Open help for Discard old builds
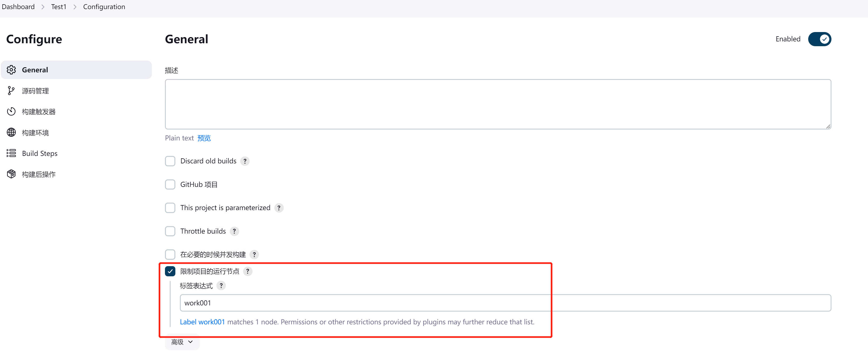 (245, 161)
